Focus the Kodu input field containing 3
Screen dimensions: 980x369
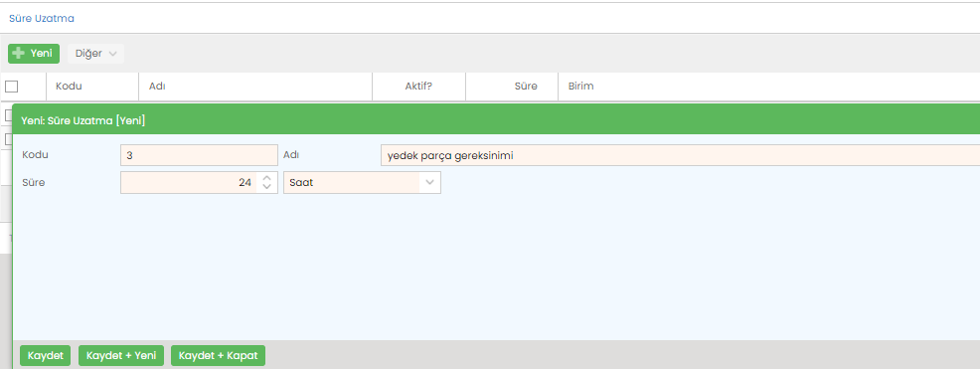click(x=199, y=155)
